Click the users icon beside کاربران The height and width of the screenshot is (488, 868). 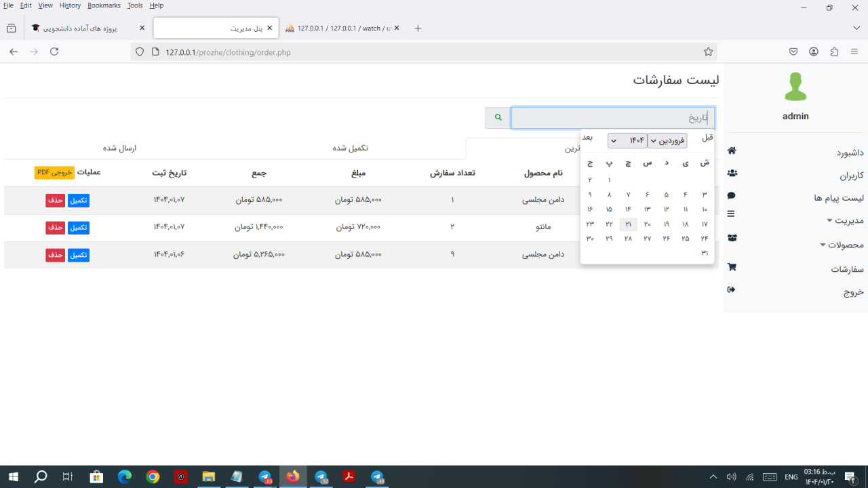coord(732,174)
